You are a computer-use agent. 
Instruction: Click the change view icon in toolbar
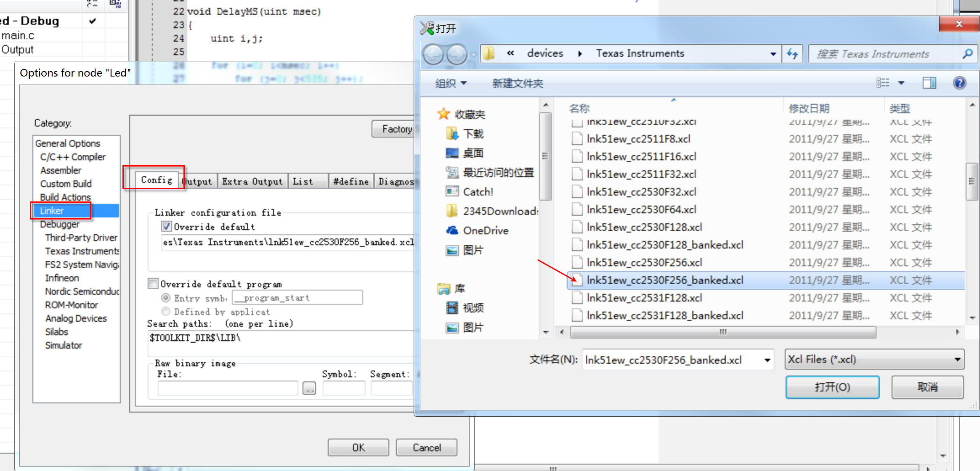coord(883,83)
